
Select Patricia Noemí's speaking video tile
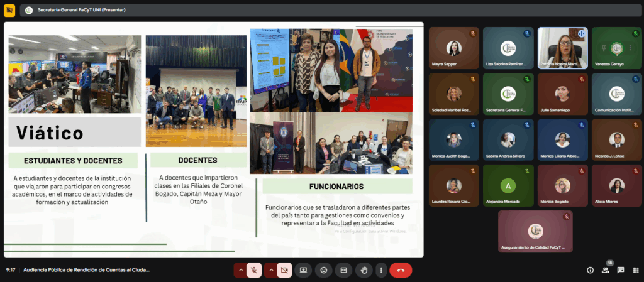(x=562, y=48)
